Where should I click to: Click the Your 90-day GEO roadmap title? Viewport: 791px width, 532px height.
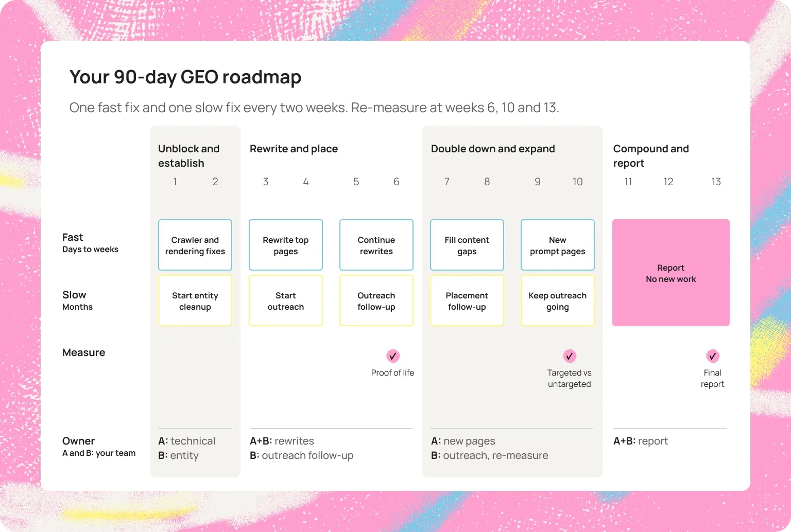point(185,77)
